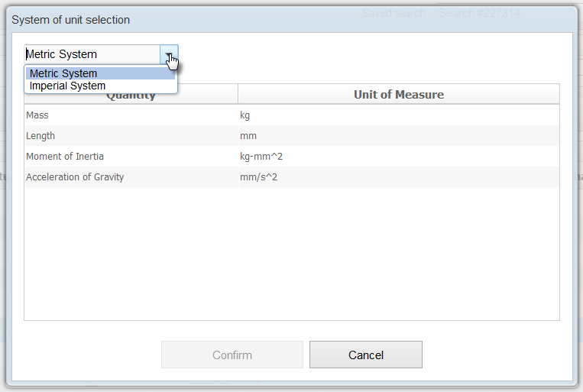Click the unit system dropdown arrow
The image size is (583, 392).
point(169,54)
